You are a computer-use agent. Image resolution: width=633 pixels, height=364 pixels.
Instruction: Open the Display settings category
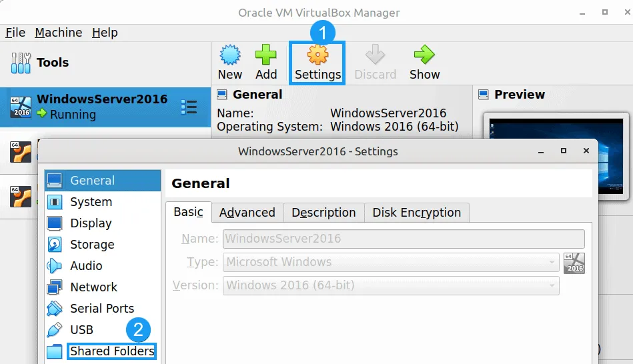(103, 223)
